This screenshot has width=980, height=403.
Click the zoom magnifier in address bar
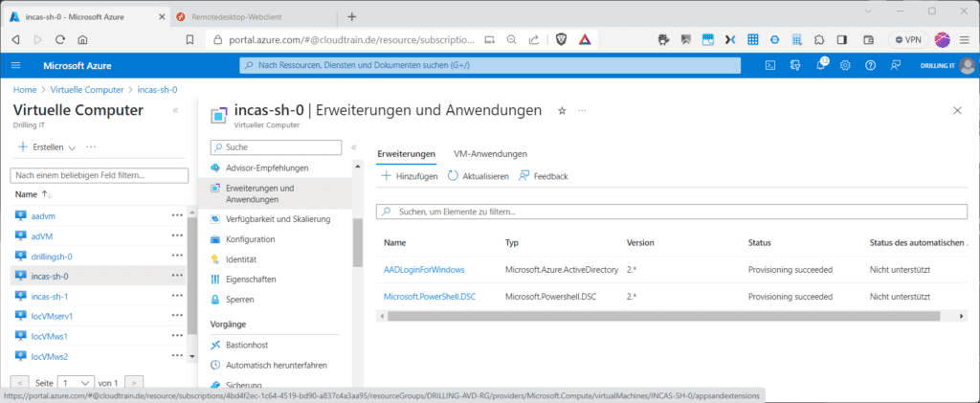point(511,39)
